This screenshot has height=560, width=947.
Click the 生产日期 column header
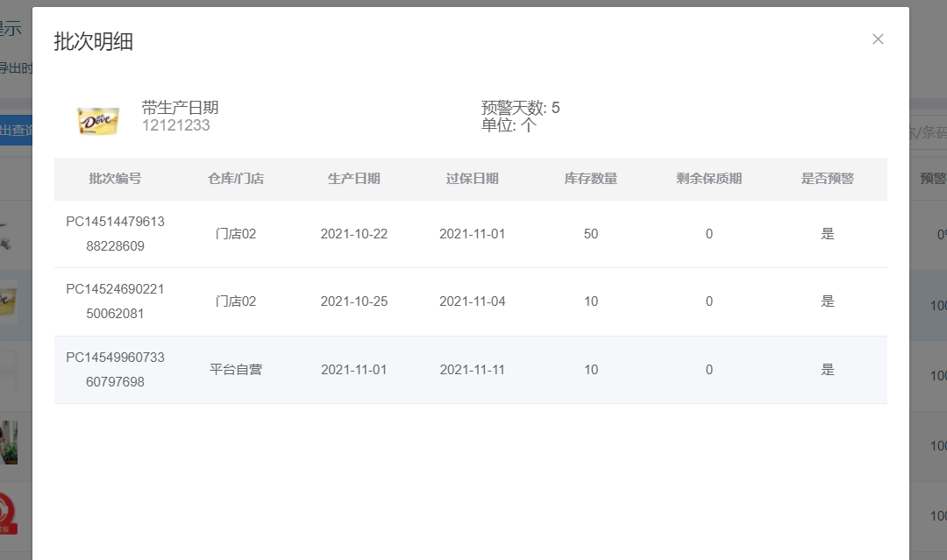coord(354,179)
